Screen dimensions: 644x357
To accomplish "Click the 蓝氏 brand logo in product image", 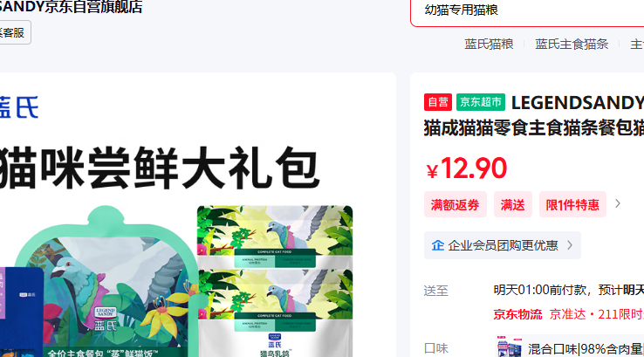I will point(19,107).
